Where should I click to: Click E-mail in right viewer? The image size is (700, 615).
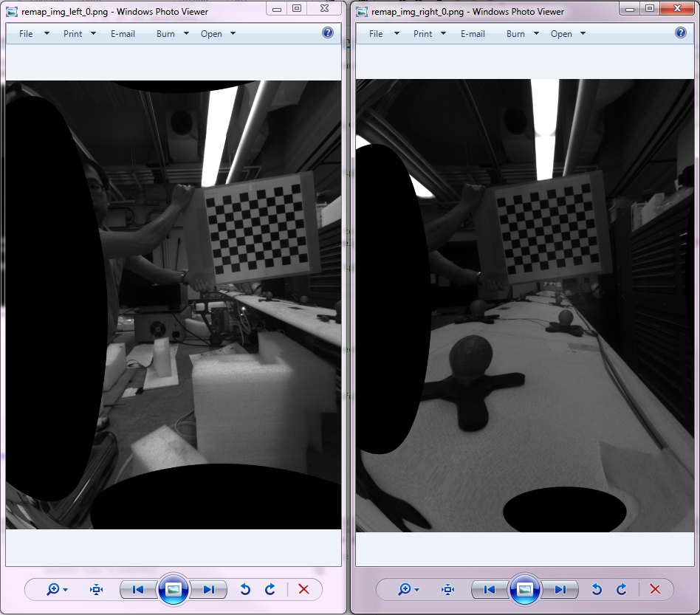pos(473,34)
